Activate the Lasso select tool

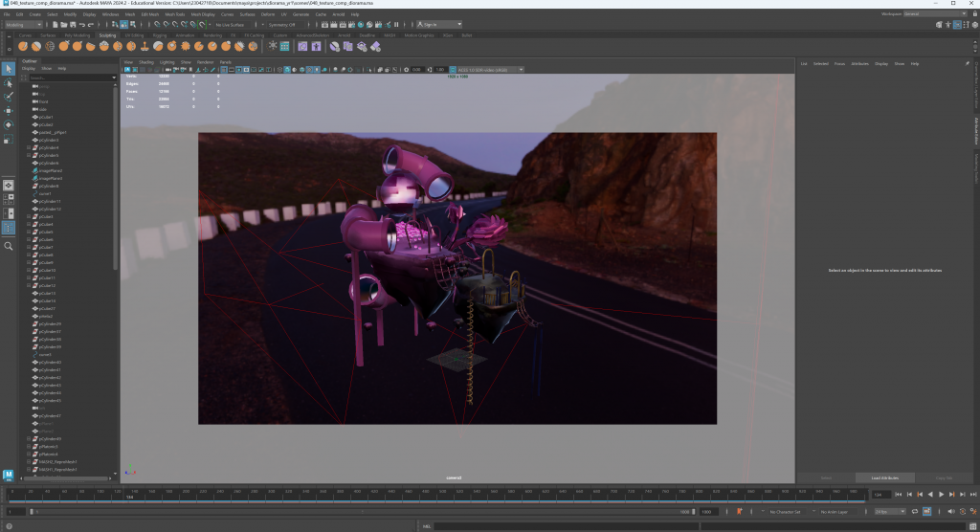pyautogui.click(x=8, y=82)
